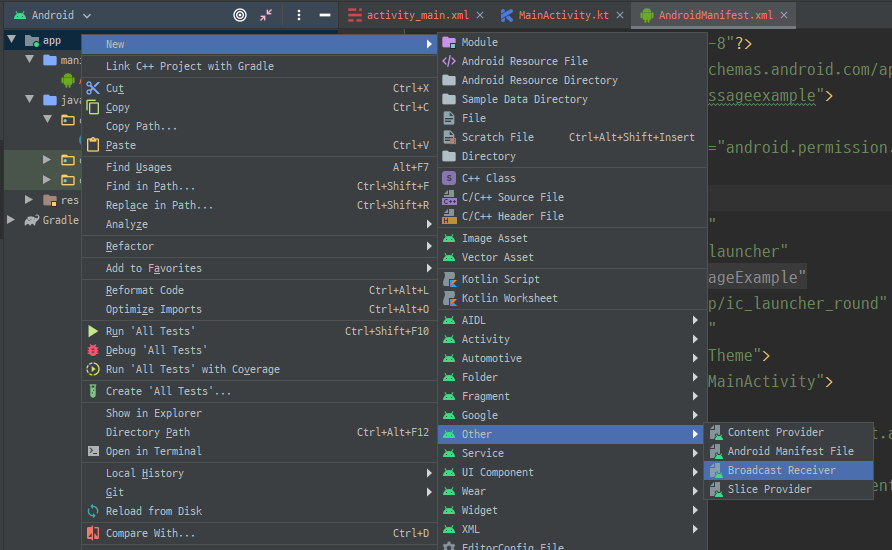
Task: Click the Paste clipboard icon
Action: [93, 145]
